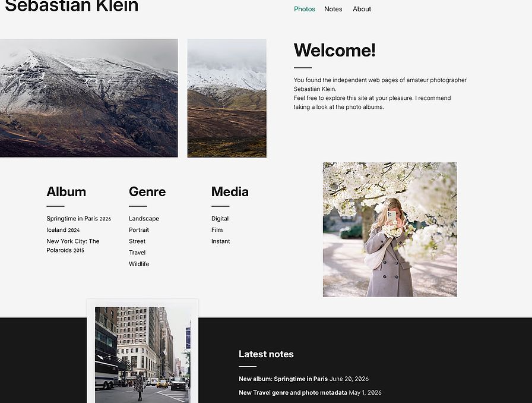
Task: Click the Sebastian Klein site title
Action: click(x=72, y=6)
